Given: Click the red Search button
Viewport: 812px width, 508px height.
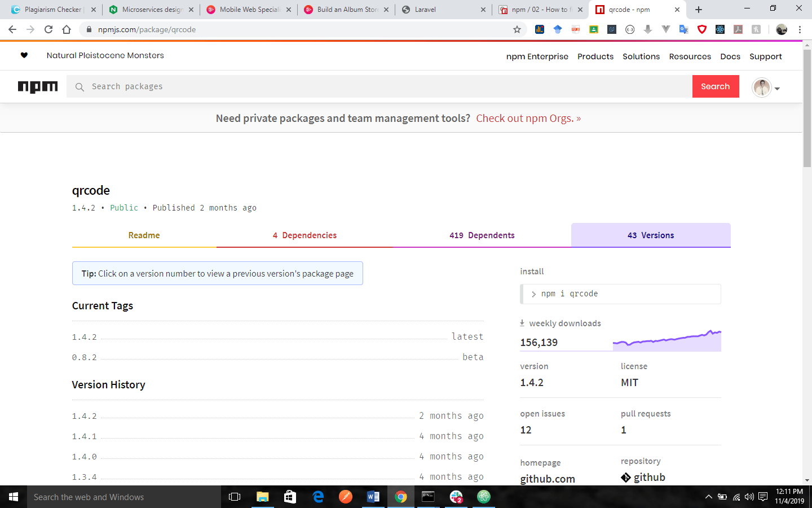Looking at the screenshot, I should coord(716,86).
